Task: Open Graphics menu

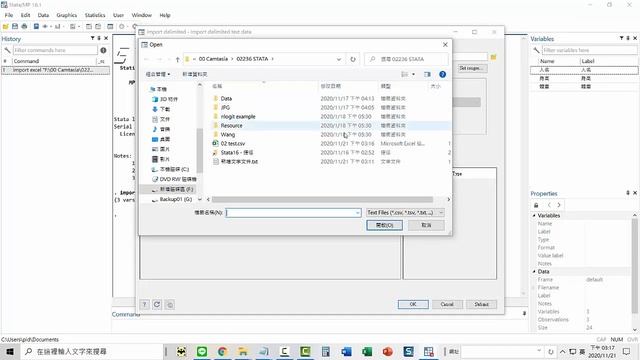Action: point(67,15)
